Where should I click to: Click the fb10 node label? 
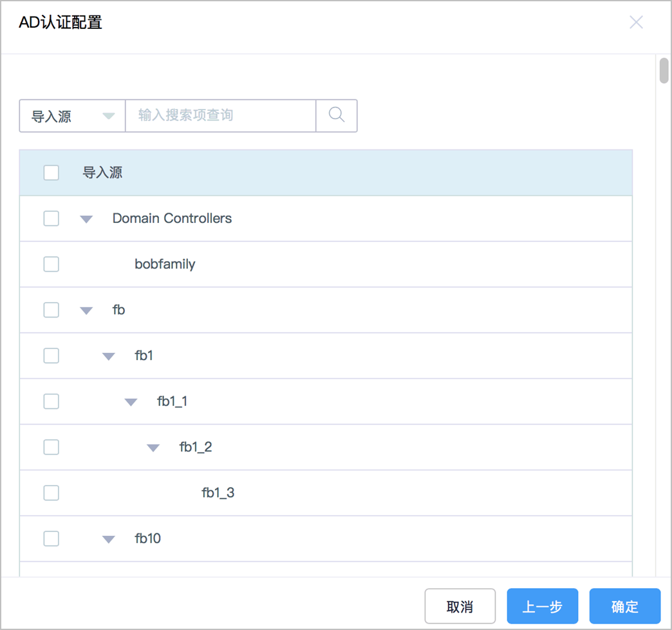click(147, 539)
